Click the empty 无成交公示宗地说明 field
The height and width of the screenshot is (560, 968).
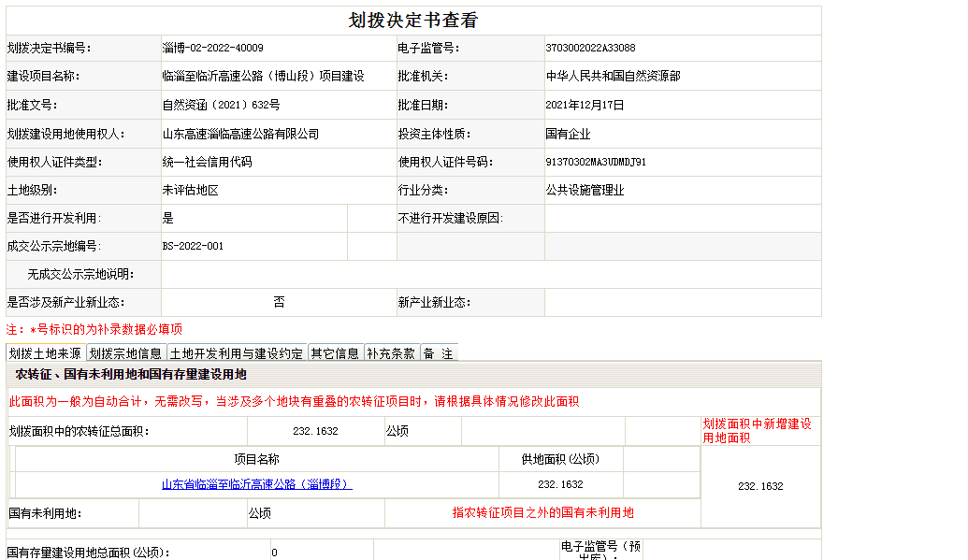(x=490, y=275)
